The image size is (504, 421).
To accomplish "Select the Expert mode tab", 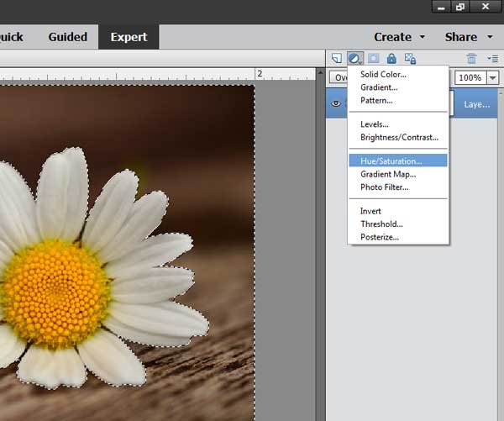I will (129, 37).
